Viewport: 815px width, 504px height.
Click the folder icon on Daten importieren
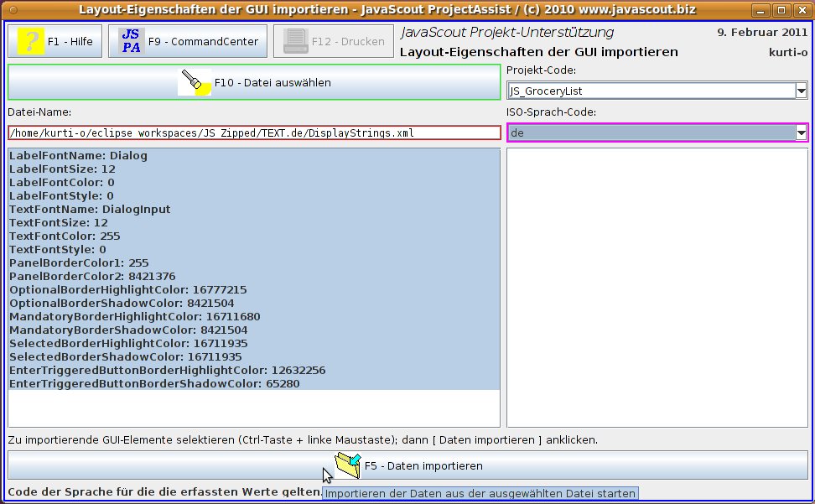click(x=347, y=465)
